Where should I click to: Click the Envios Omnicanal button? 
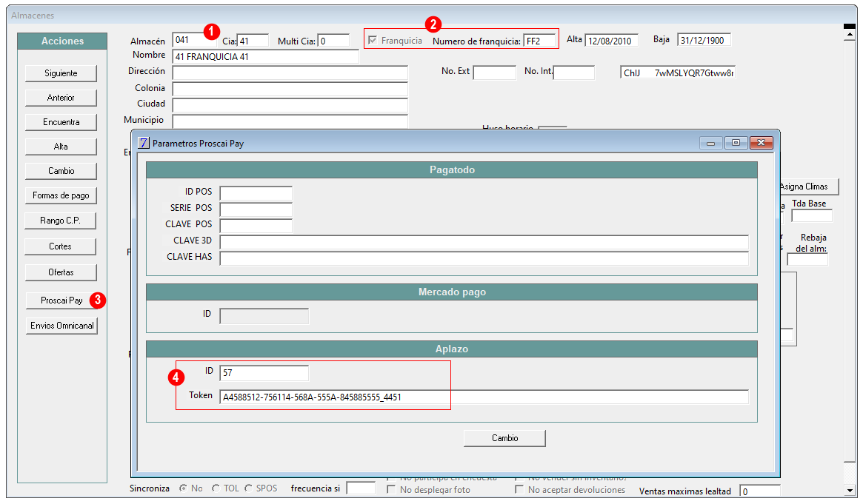pos(61,326)
